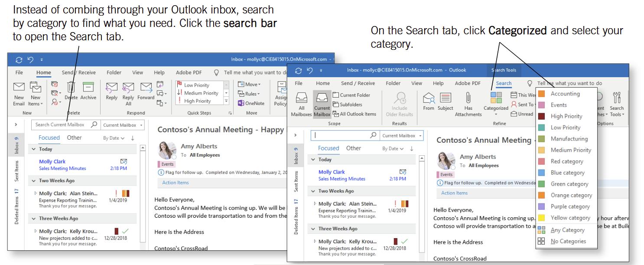Click the sort direction arrow in the Home-tab window
644x265 pixels.
point(133,138)
